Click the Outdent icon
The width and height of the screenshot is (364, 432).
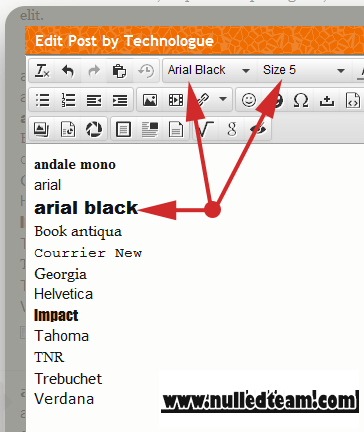click(x=94, y=100)
